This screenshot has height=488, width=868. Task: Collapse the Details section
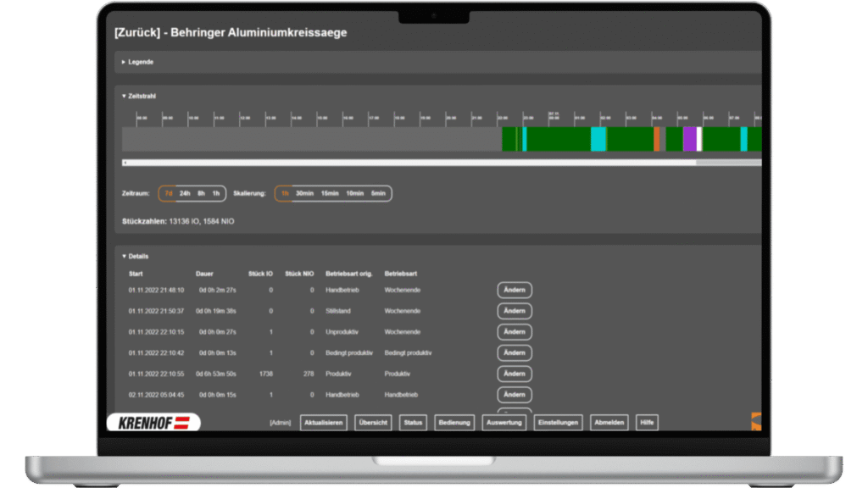coord(135,257)
